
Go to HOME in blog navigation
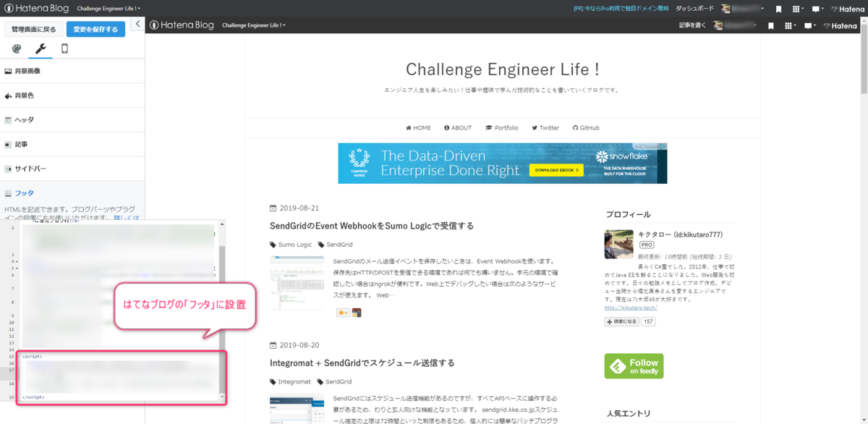tap(418, 128)
